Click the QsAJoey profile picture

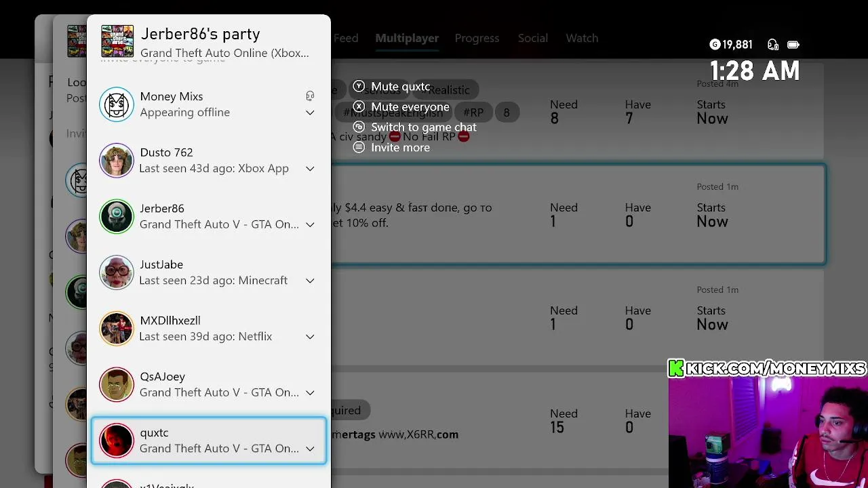click(117, 384)
